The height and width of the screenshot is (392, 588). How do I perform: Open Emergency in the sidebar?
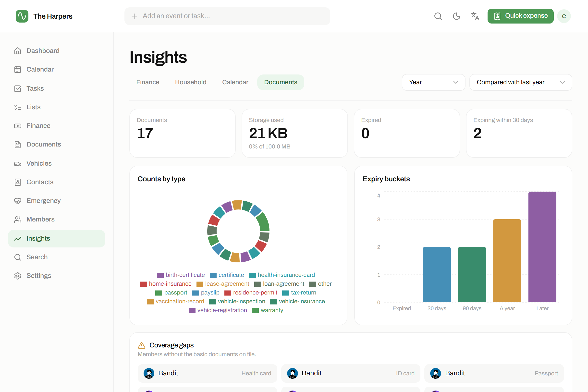[x=57, y=201]
